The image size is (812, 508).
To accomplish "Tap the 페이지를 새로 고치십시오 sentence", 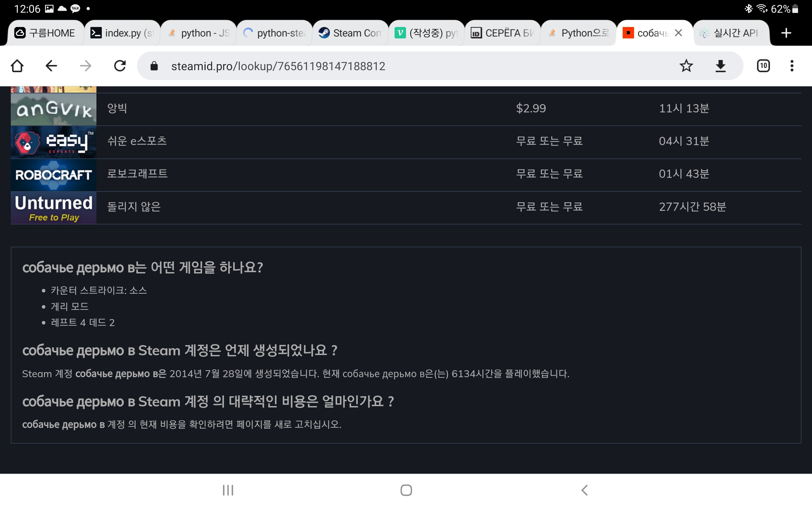I will pyautogui.click(x=181, y=425).
